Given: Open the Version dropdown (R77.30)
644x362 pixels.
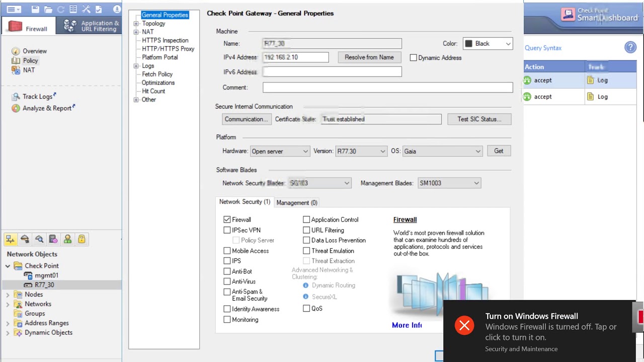Looking at the screenshot, I should pos(361,151).
